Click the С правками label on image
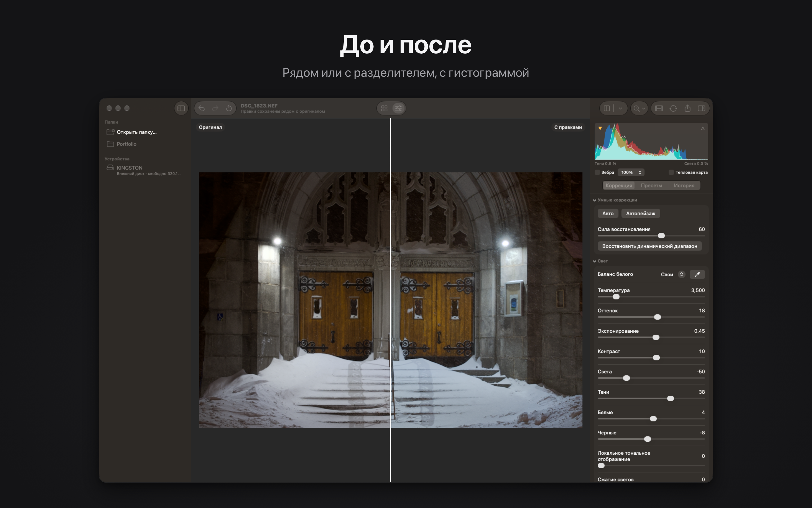The image size is (812, 508). pyautogui.click(x=568, y=127)
